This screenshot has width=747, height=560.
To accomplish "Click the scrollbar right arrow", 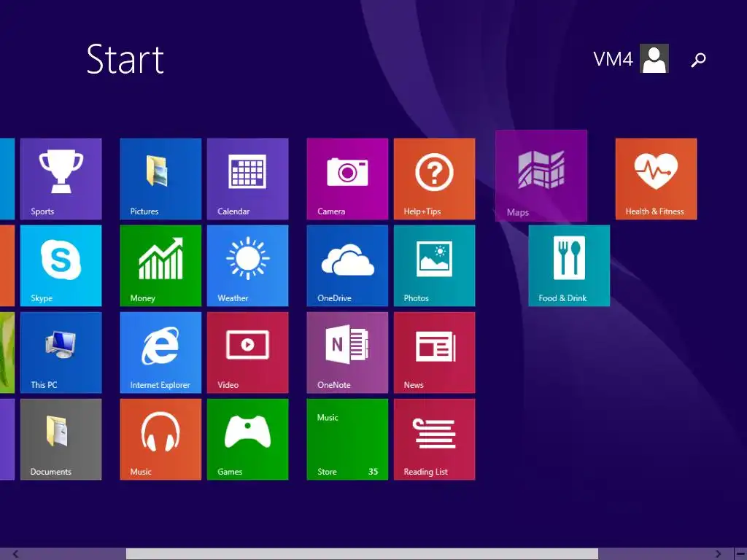I will 718,554.
